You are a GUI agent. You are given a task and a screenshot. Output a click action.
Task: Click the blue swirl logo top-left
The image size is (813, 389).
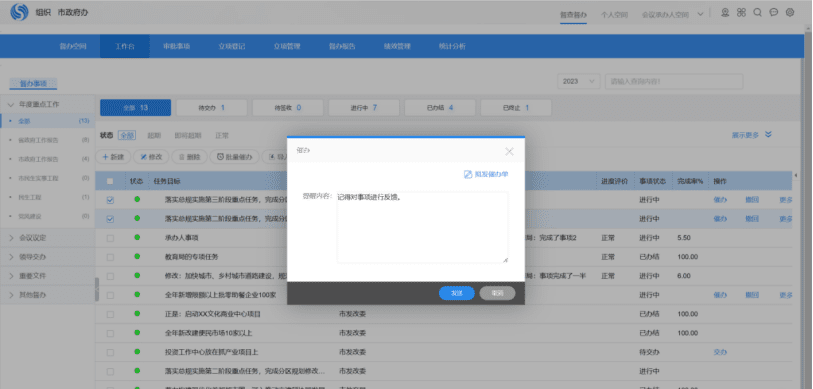pos(19,12)
